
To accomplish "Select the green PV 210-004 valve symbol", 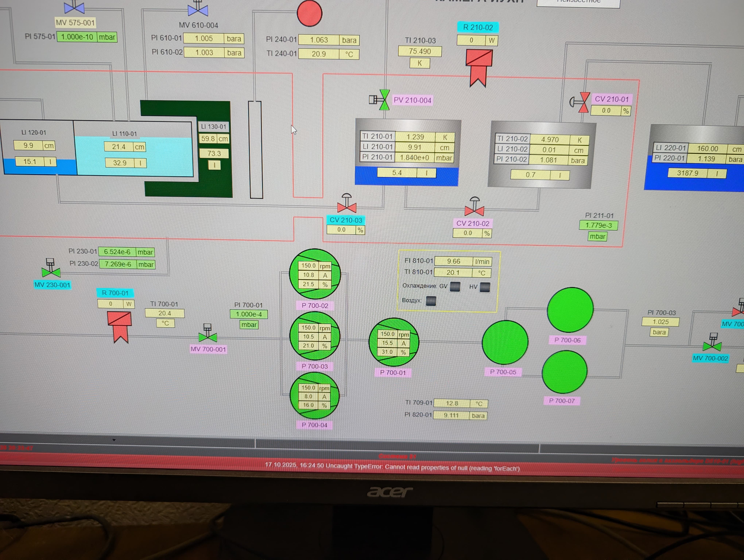I will pos(384,100).
